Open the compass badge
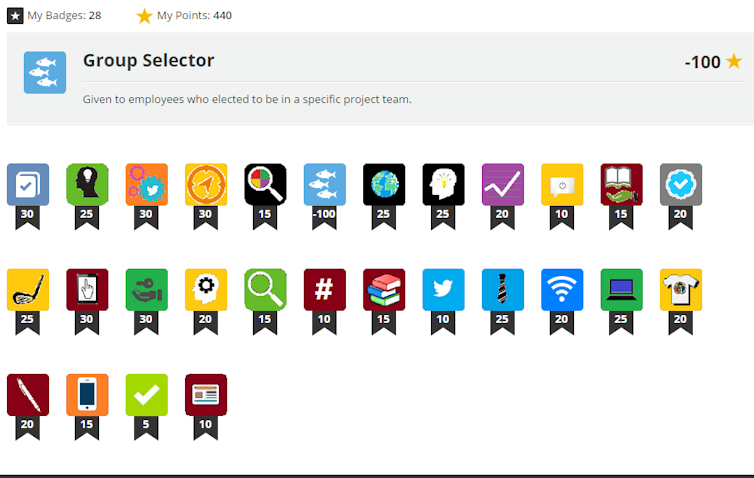The image size is (754, 478). pyautogui.click(x=206, y=184)
